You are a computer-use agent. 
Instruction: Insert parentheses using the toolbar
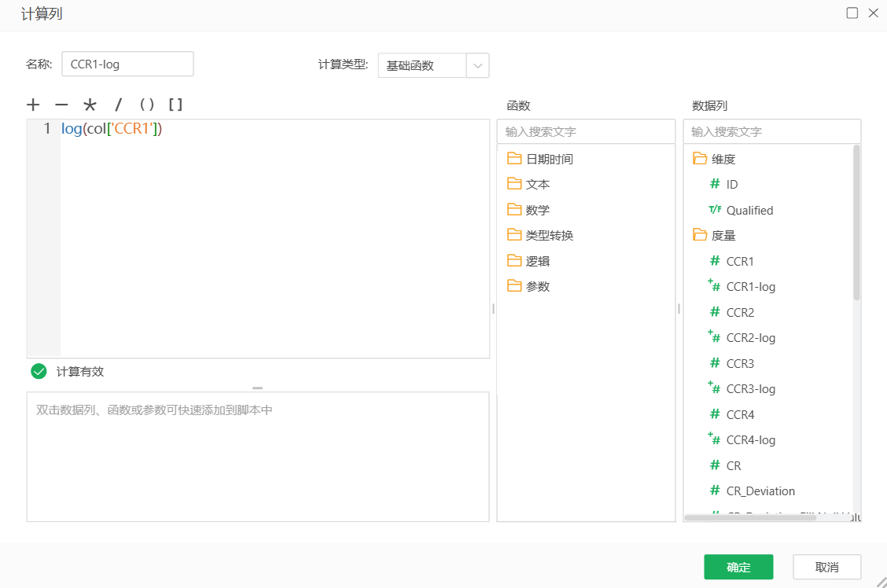tap(147, 105)
